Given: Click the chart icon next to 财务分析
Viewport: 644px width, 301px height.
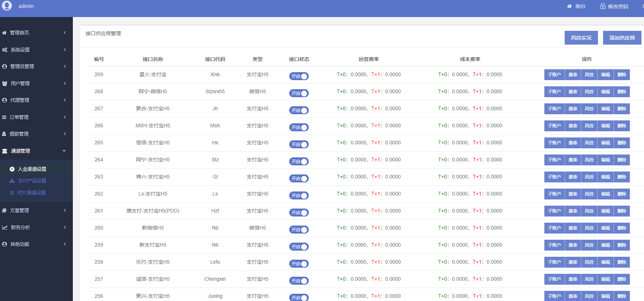Looking at the screenshot, I should (5, 228).
